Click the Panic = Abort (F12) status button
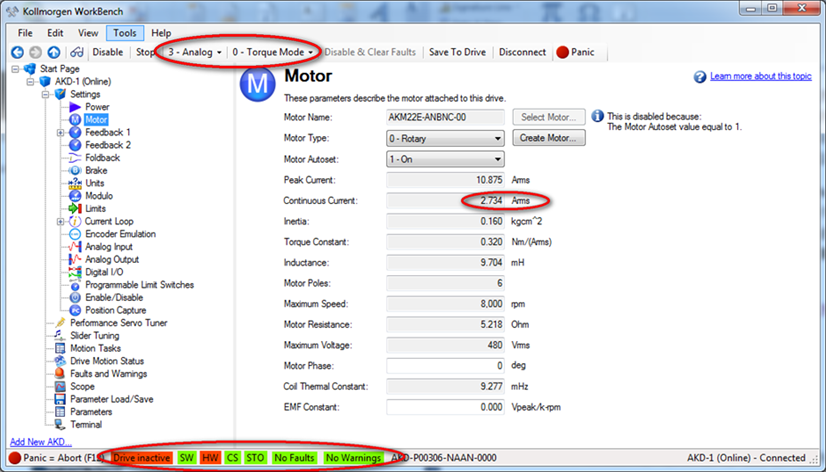 coord(55,458)
